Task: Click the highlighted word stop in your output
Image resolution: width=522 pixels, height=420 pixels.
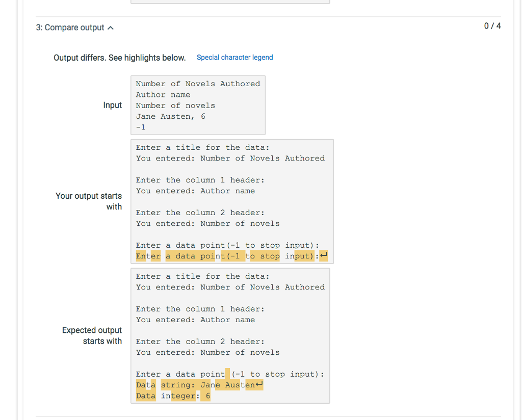Action: (270, 256)
